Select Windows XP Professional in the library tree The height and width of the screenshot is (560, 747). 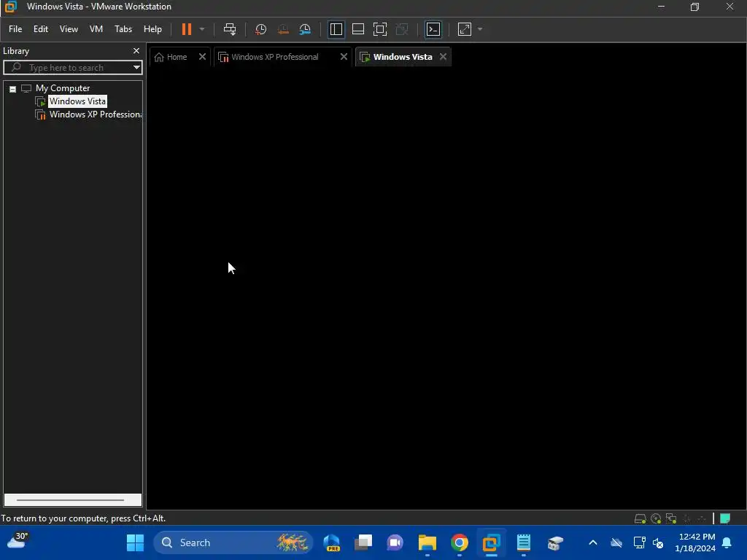[96, 114]
